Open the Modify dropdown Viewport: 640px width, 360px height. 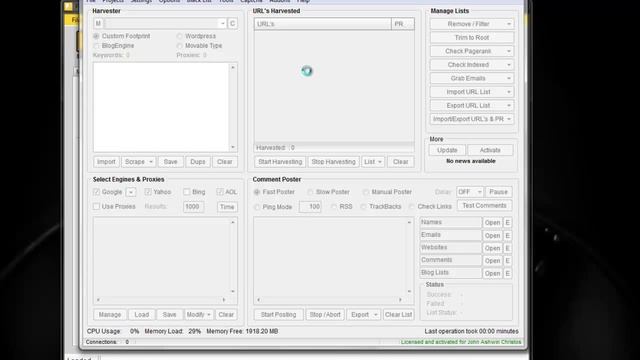[x=198, y=315]
